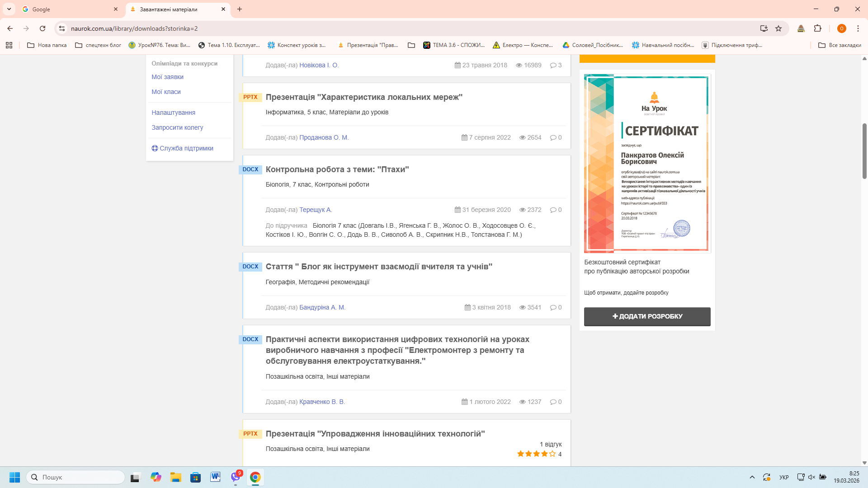Open the Chrome apps grid icon
This screenshot has height=488, width=868.
pos(9,45)
